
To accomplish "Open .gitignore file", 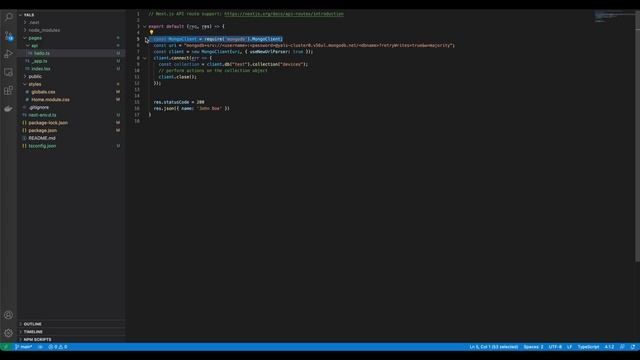I will pos(71,107).
